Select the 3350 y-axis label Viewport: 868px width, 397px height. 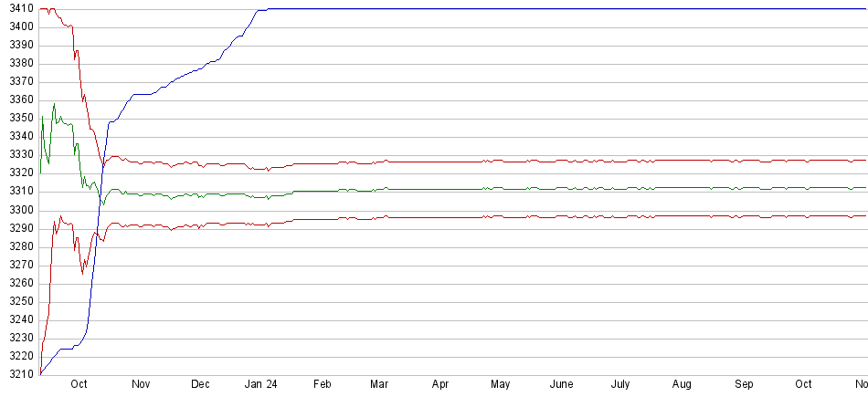point(17,119)
